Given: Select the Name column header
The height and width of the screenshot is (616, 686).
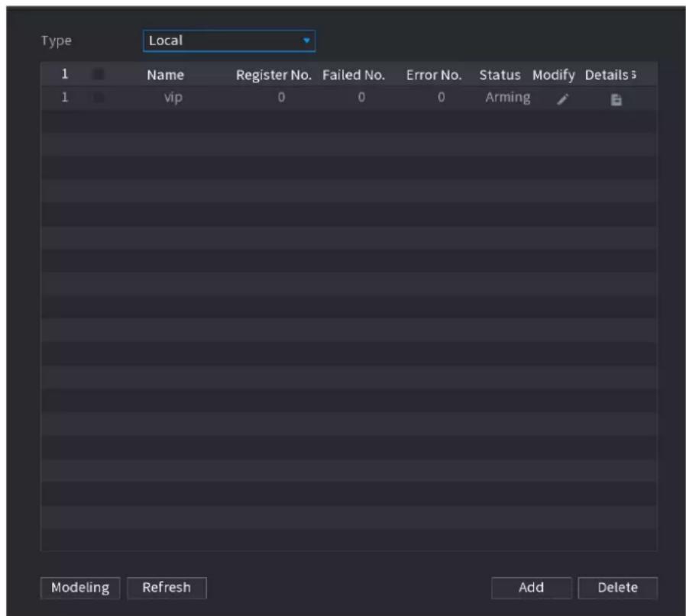Looking at the screenshot, I should pyautogui.click(x=165, y=75).
